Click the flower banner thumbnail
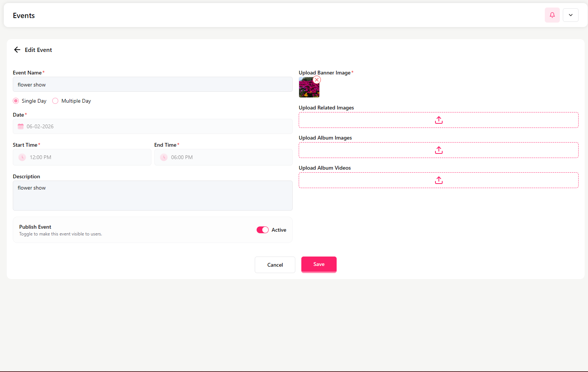Image resolution: width=588 pixels, height=372 pixels. point(308,89)
